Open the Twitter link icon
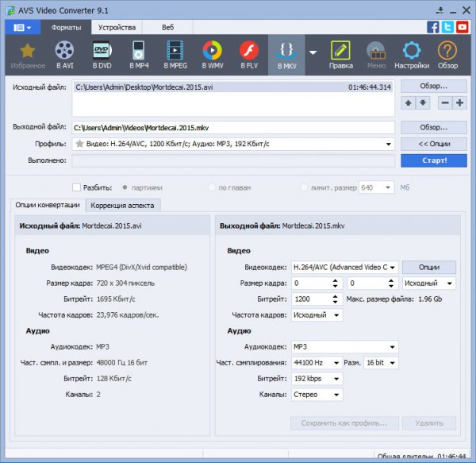This screenshot has width=476, height=463. [x=447, y=27]
